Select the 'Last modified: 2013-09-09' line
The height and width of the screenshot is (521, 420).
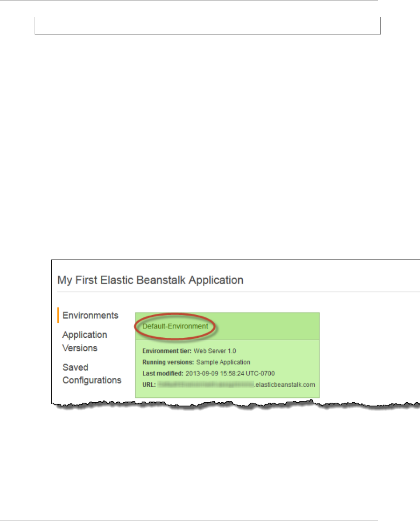click(208, 373)
